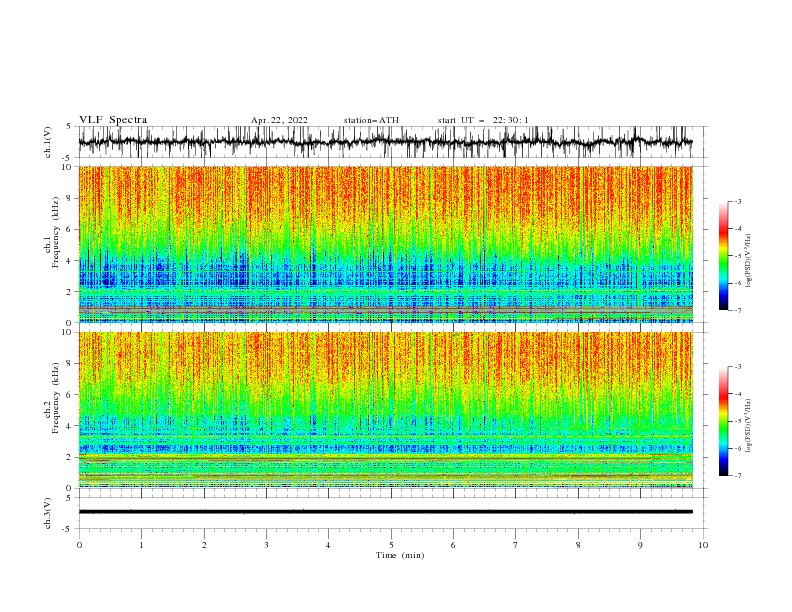Click the ch.2 'Frequency (kHz)' axis label
This screenshot has width=792, height=612.
(x=56, y=398)
